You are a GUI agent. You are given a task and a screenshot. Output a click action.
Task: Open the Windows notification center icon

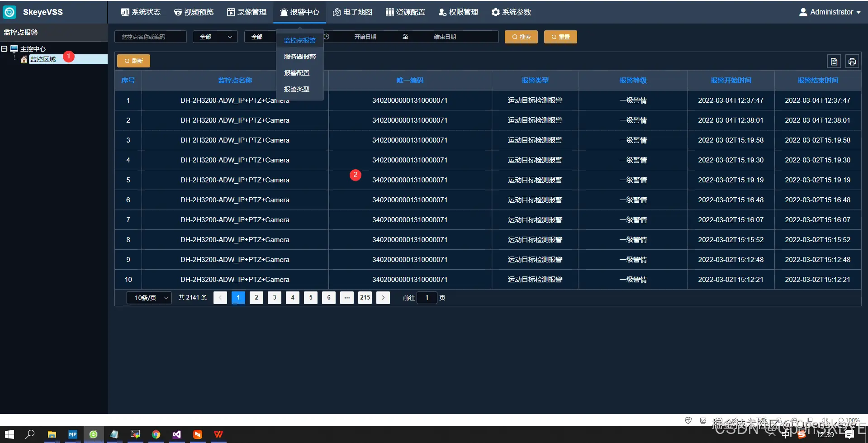click(x=849, y=435)
